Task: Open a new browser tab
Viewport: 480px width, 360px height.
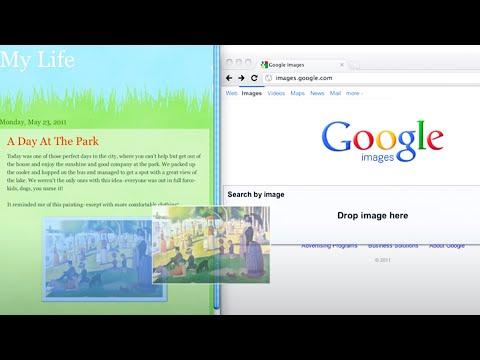Action: [355, 65]
